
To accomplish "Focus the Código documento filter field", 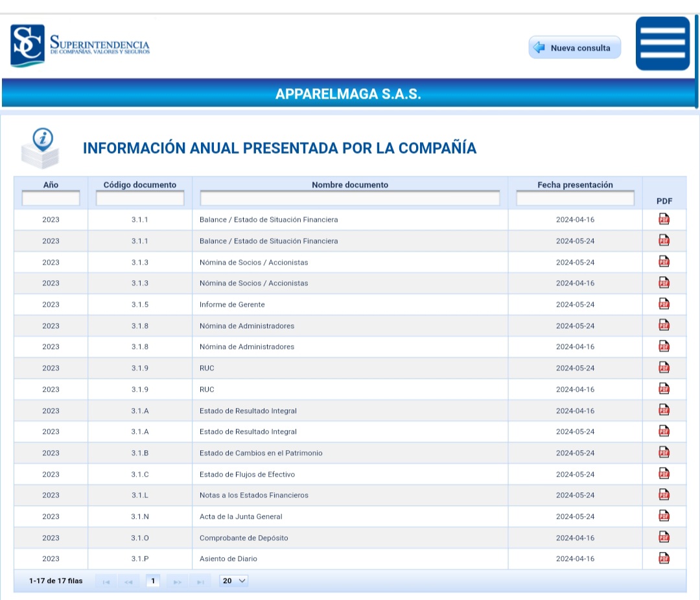I will 140,198.
